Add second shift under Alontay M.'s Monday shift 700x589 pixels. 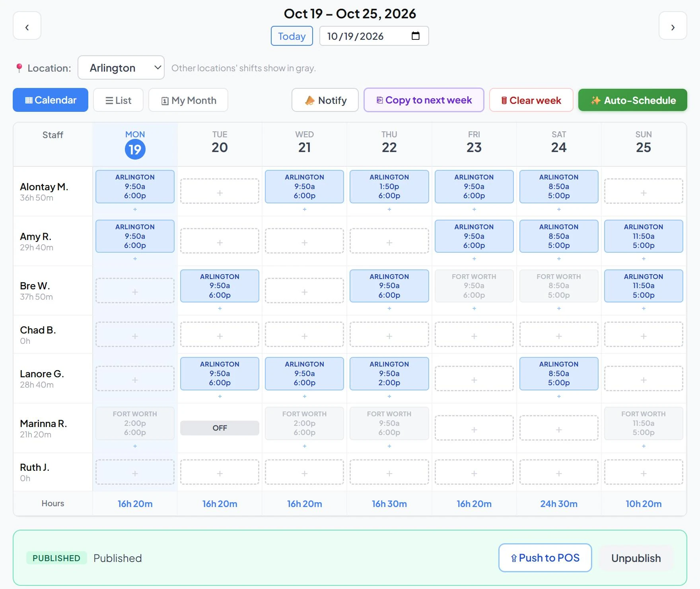point(135,209)
